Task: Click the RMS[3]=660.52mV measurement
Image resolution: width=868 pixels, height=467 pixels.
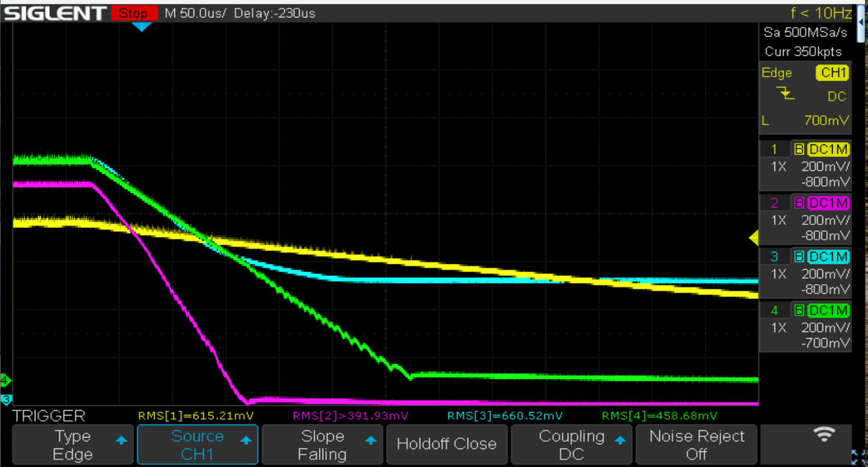Action: [505, 415]
